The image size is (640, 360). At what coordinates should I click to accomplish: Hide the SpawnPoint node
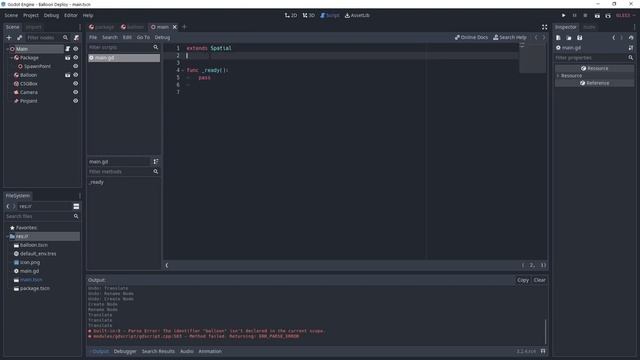76,66
